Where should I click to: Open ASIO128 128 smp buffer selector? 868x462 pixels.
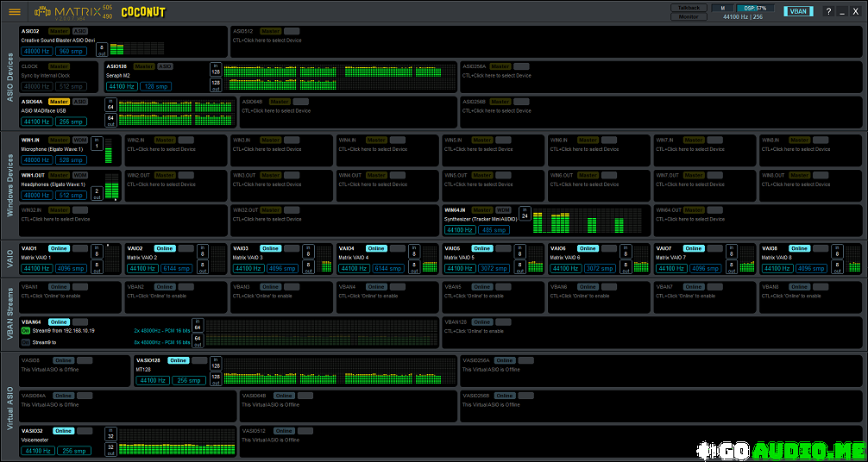155,87
